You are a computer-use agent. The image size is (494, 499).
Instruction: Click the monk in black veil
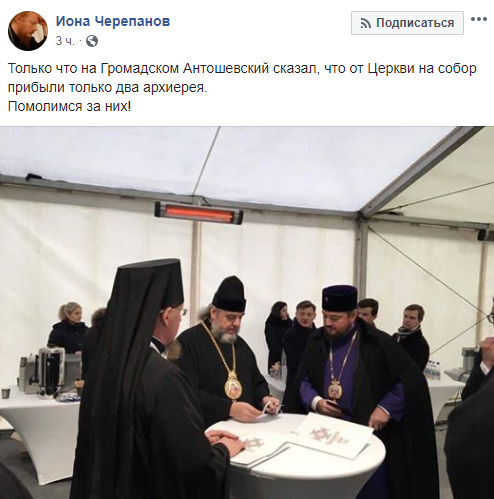(143, 383)
